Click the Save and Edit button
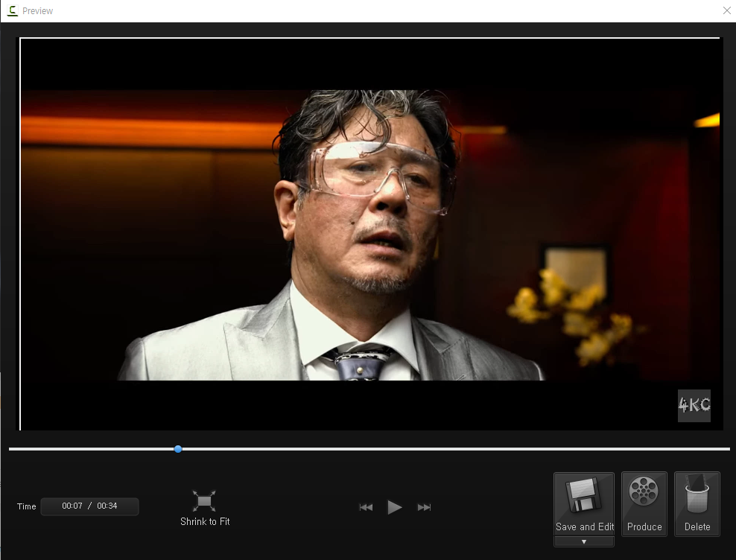 (584, 503)
